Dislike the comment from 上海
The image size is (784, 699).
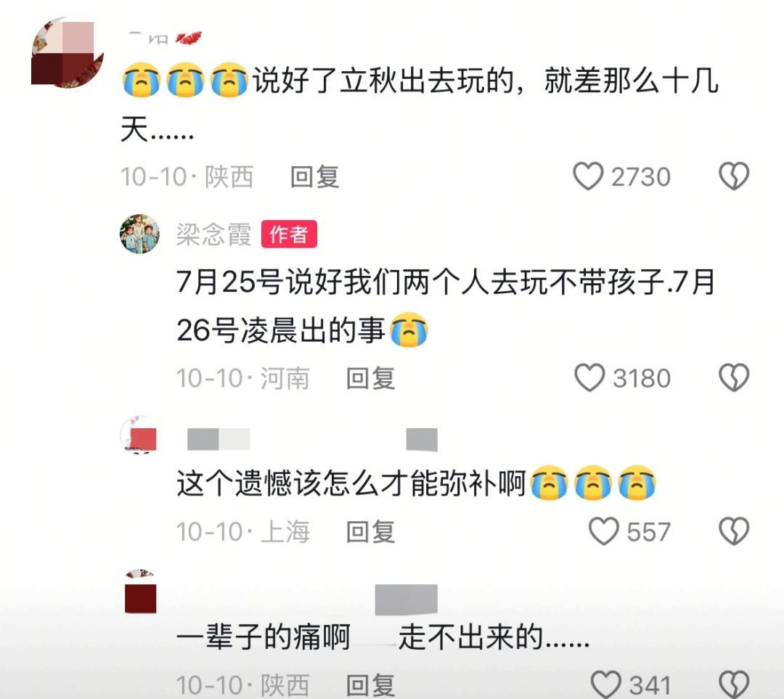coord(733,531)
